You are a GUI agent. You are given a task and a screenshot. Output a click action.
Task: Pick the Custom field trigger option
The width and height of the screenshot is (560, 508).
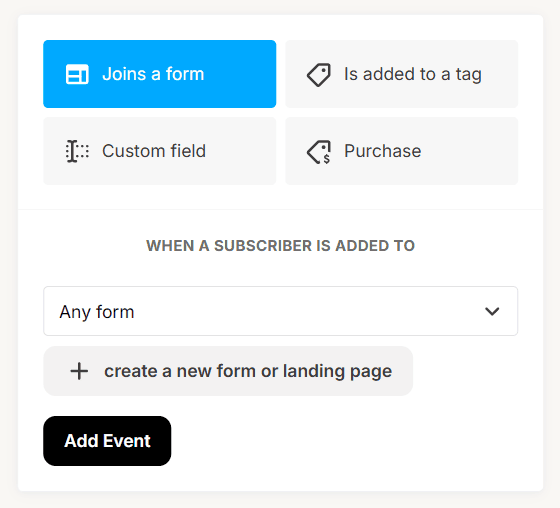coord(160,151)
